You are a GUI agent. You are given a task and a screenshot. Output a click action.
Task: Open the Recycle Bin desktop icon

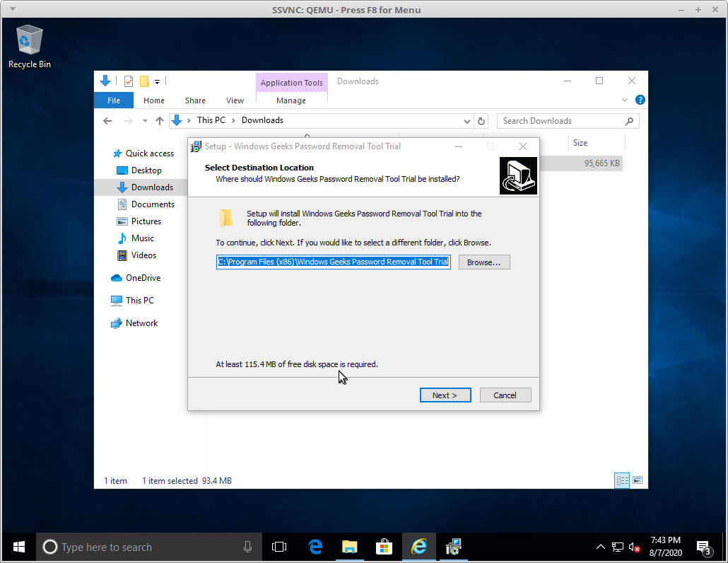pos(29,47)
